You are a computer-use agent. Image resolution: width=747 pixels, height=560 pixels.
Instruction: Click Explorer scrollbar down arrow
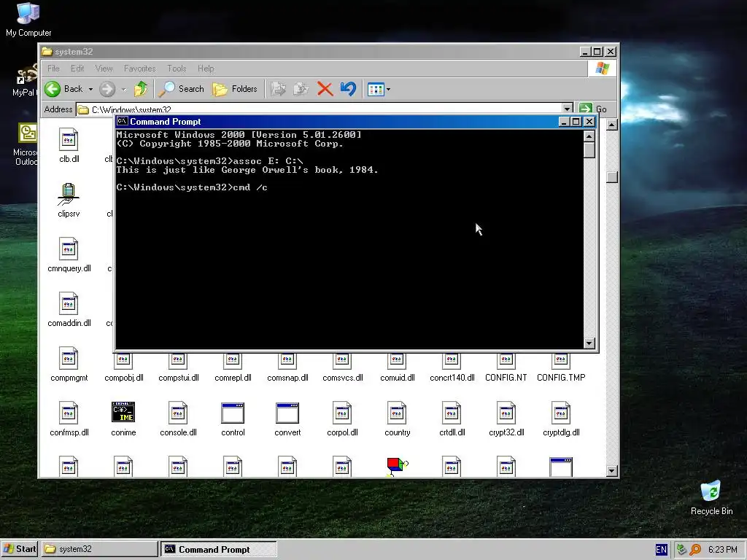(x=612, y=471)
